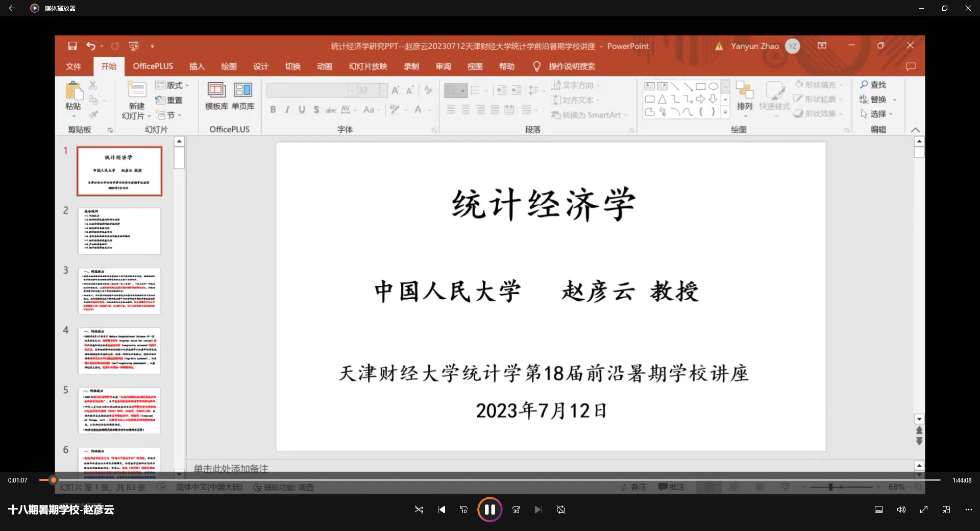
Task: Open the Review tab
Action: click(x=443, y=66)
